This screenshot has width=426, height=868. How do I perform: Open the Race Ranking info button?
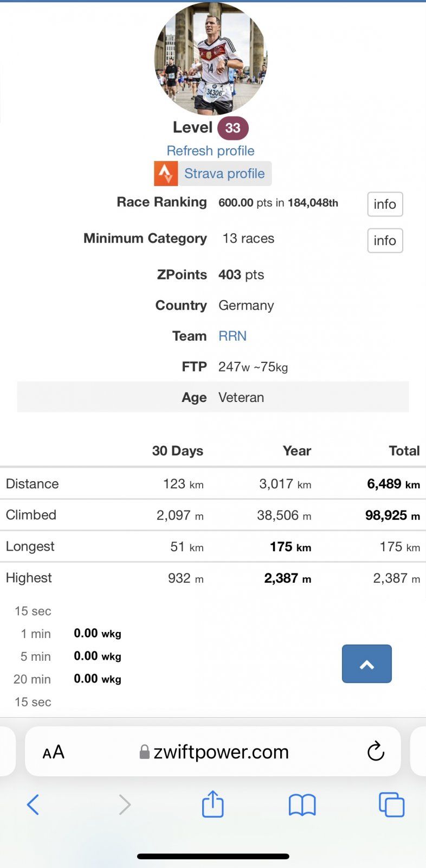[x=385, y=205]
